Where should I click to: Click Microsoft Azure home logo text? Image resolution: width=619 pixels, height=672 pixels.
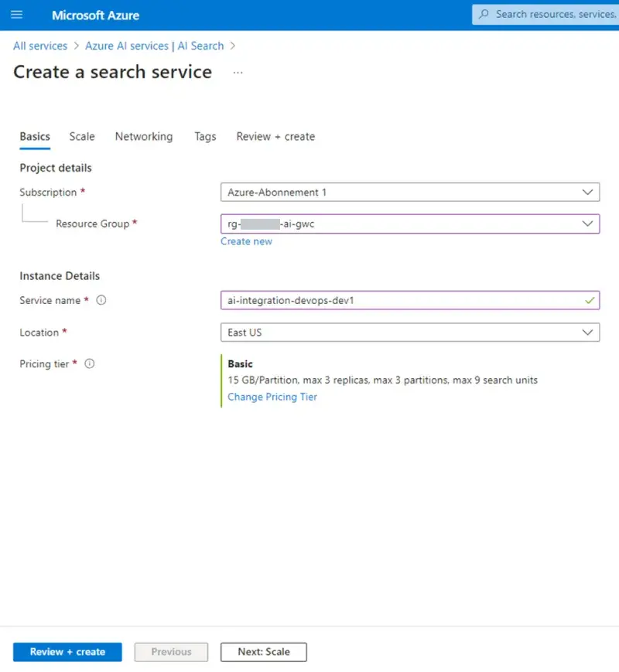click(95, 15)
